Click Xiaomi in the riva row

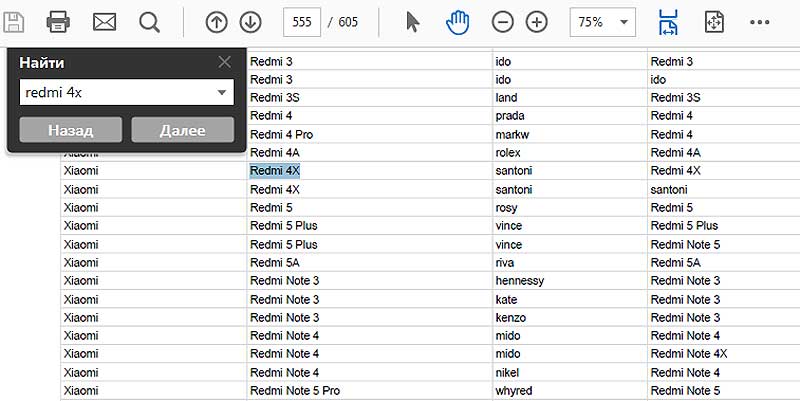click(81, 263)
